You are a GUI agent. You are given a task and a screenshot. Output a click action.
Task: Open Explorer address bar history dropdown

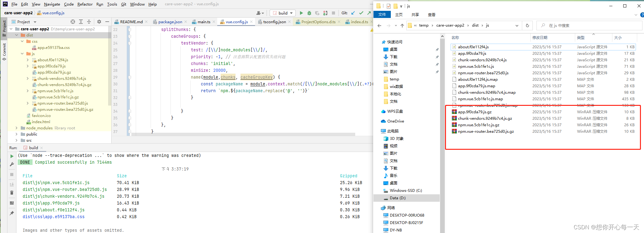click(517, 25)
